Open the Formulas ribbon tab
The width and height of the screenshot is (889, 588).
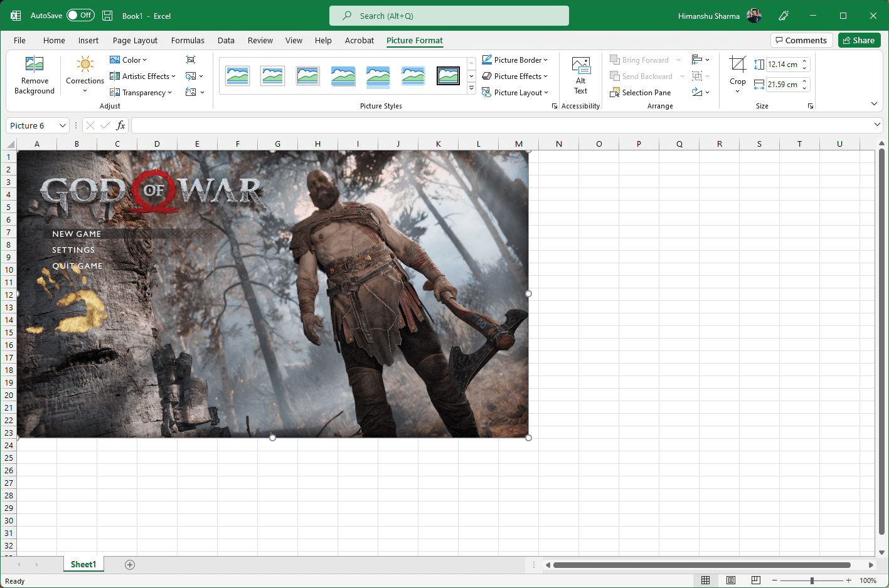click(188, 40)
